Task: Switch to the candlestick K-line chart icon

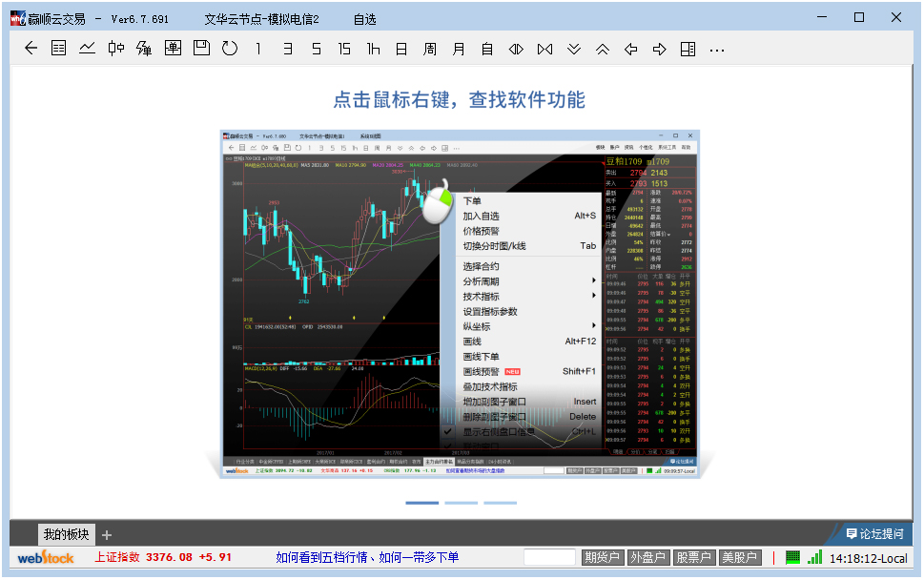Action: click(116, 49)
